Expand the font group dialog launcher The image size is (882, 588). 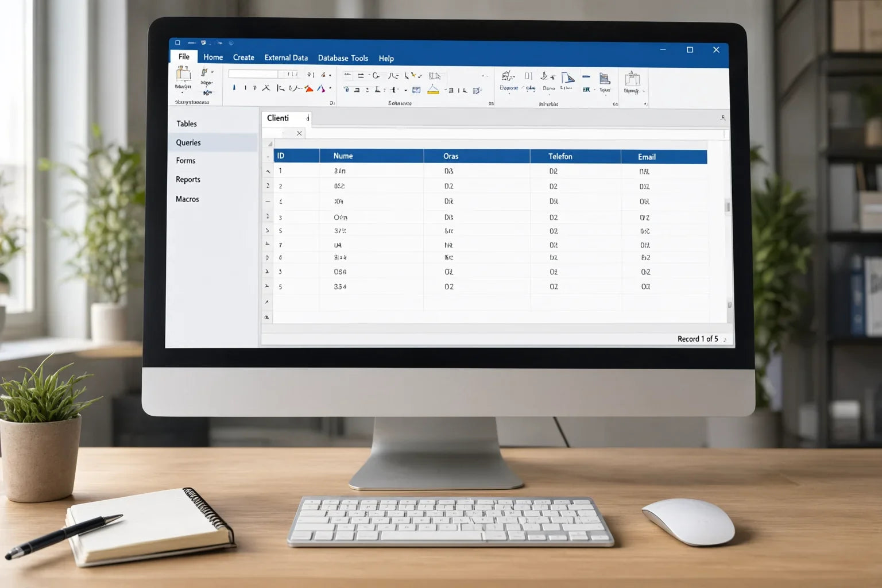[331, 103]
